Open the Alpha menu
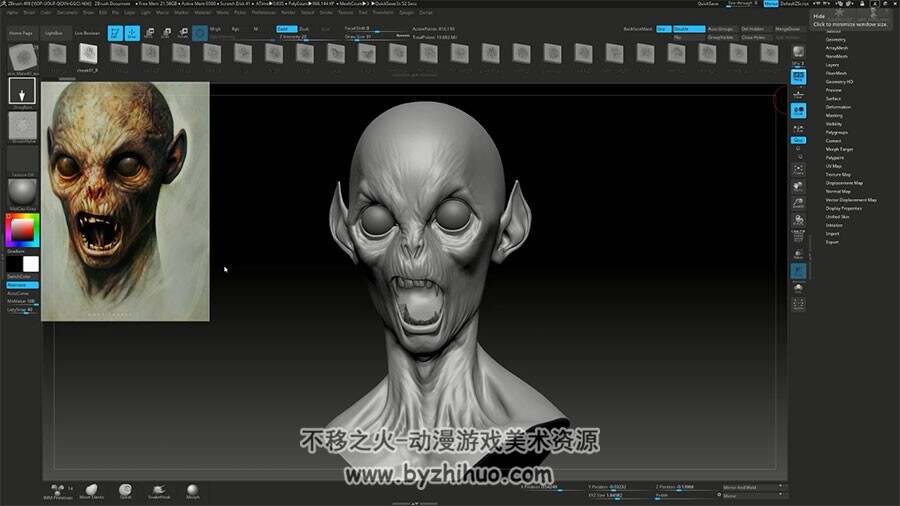Screen dimensions: 900x506 12,12
